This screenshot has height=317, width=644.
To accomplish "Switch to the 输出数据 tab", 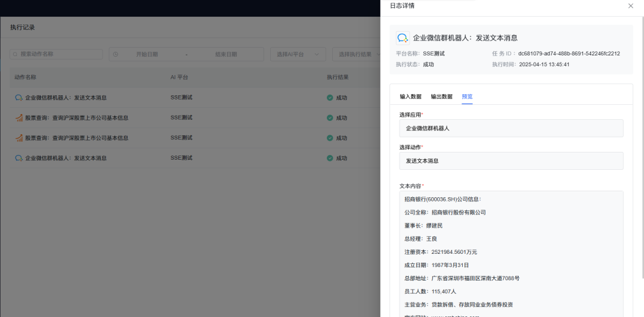I will [x=441, y=97].
